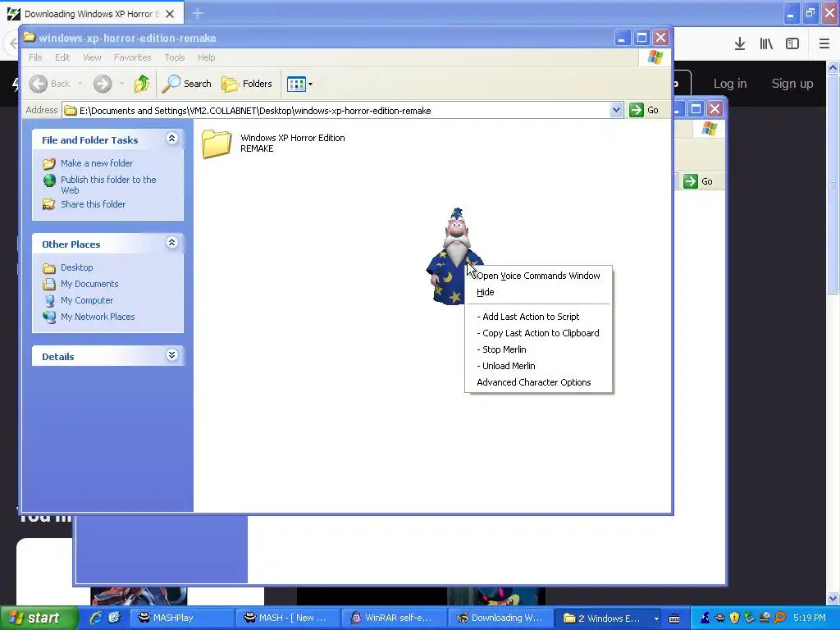Expand the Details panel
This screenshot has width=840, height=630.
pyautogui.click(x=171, y=355)
